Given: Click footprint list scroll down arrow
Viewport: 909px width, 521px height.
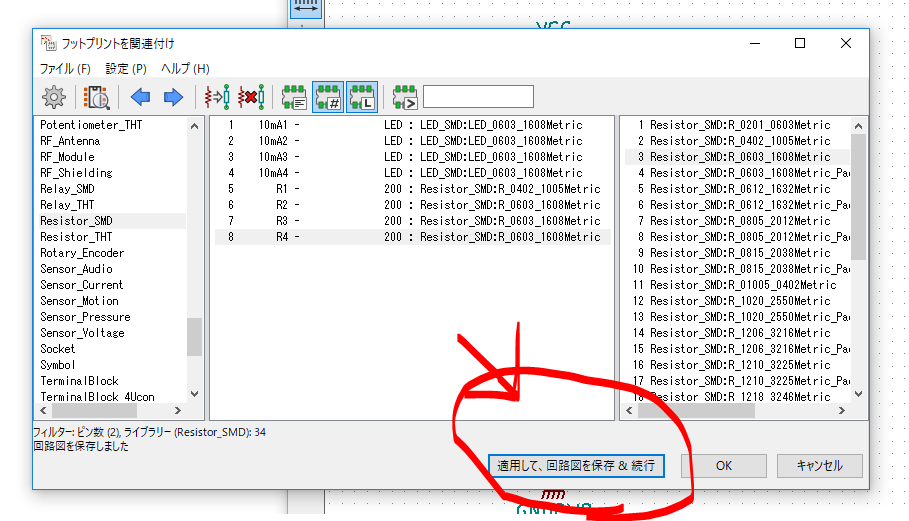Looking at the screenshot, I should (x=859, y=394).
